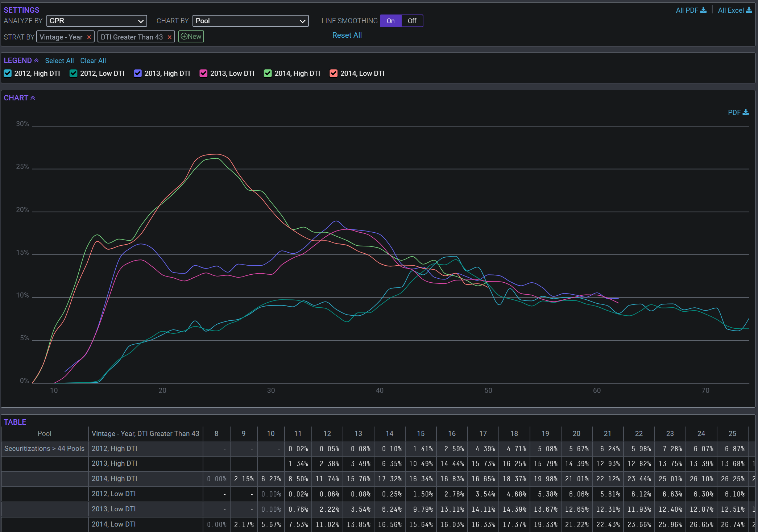The width and height of the screenshot is (758, 532).
Task: Set line smoothing to On
Action: pyautogui.click(x=390, y=21)
